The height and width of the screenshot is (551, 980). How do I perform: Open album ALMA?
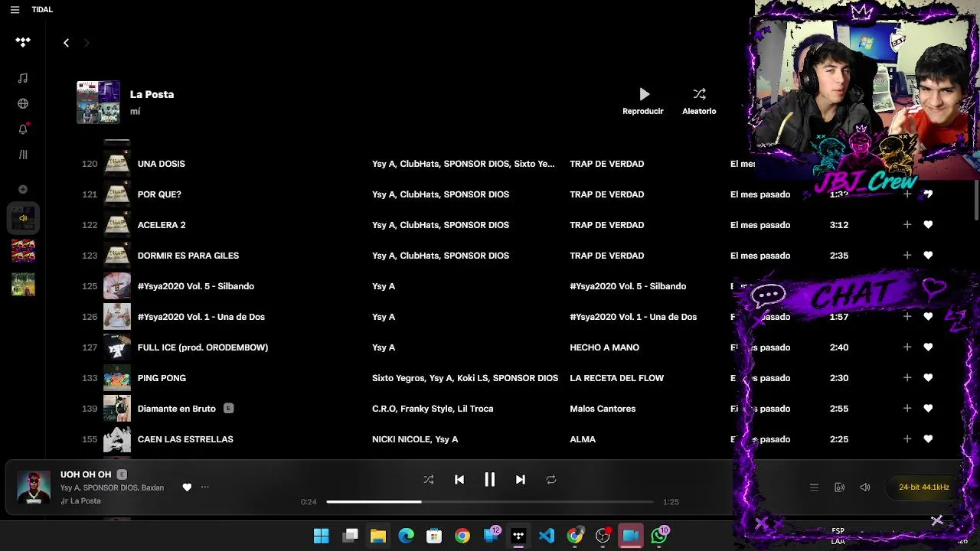(x=583, y=439)
